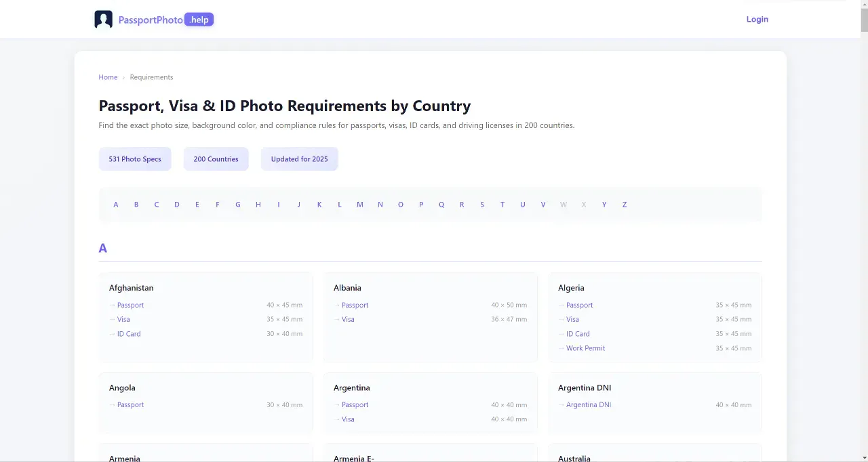Open Algeria ID Card photo requirements
868x462 pixels.
(578, 334)
